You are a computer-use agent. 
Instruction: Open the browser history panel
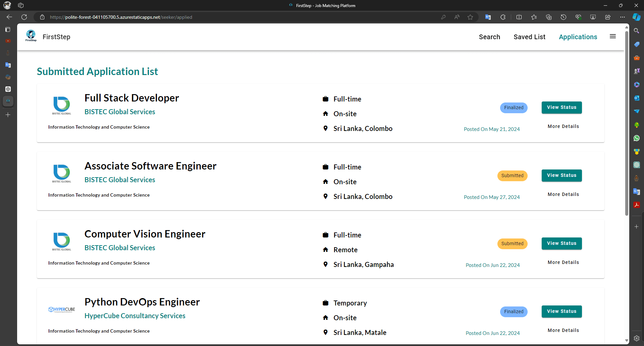[x=563, y=17]
